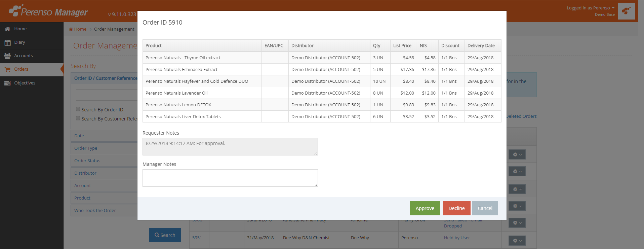Open Objectives in the sidebar menu
The width and height of the screenshot is (644, 249).
tap(32, 83)
